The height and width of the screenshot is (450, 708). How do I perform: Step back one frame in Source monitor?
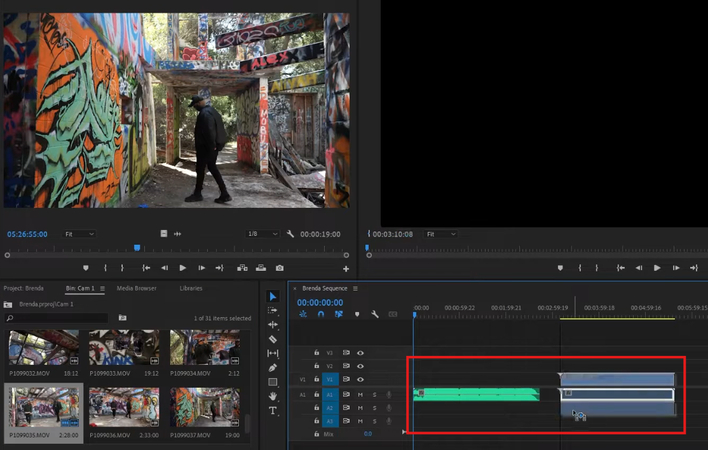point(165,268)
